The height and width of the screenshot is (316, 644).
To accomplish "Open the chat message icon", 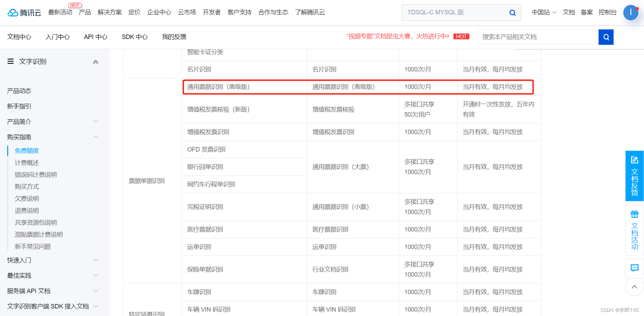I will coord(634,268).
